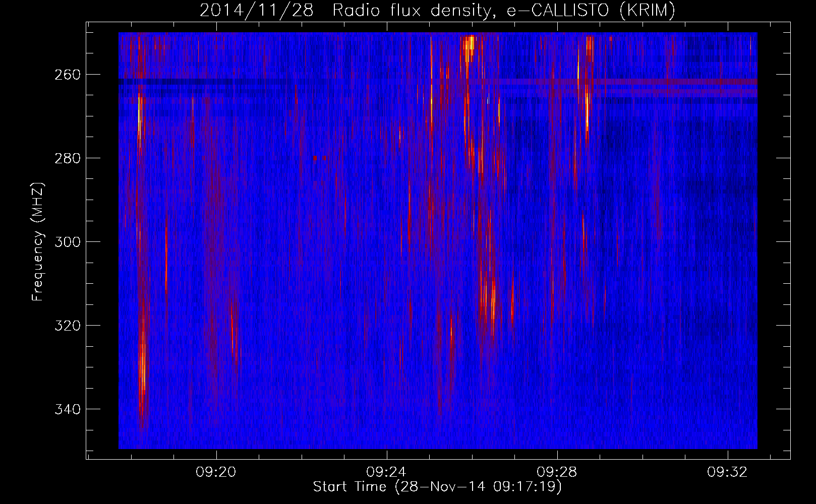Select the 260 frequency tick label
The width and height of the screenshot is (816, 504).
tap(67, 75)
